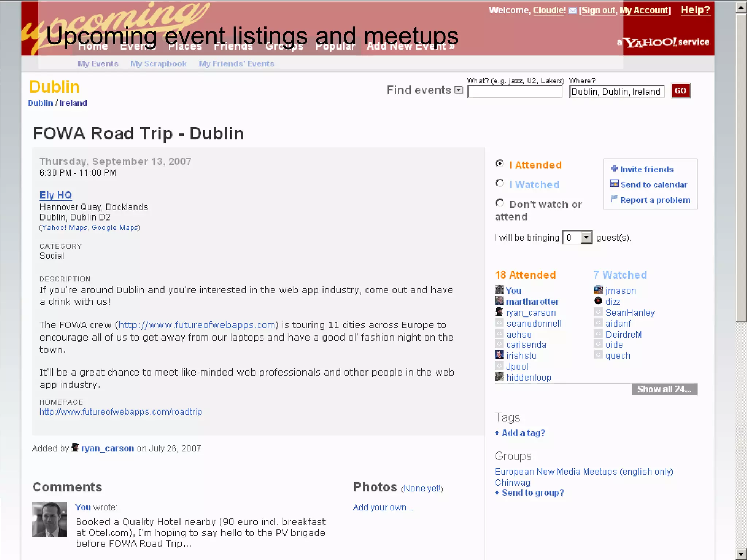Click the vertical scrollbar thumb
The image size is (747, 560).
(x=741, y=168)
